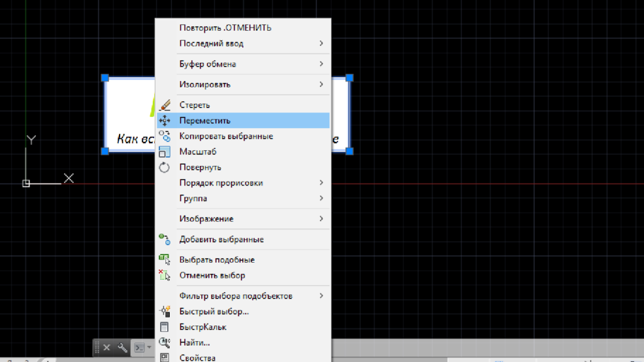Click the Add selected (Добавить выбранные) icon
Screen dimensions: 644x362
coord(165,239)
